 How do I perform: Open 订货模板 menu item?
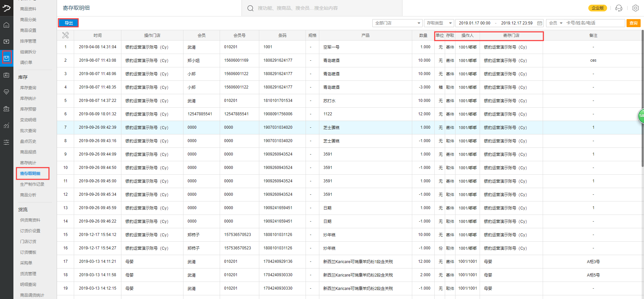coord(28,252)
